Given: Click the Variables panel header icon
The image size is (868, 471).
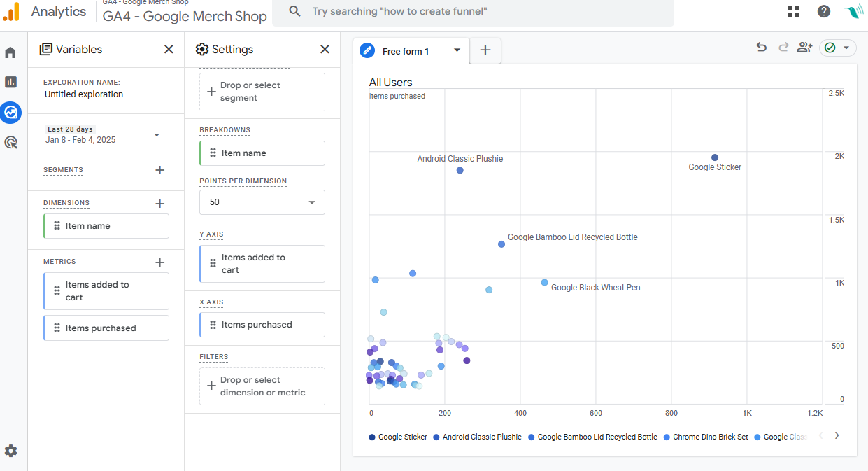Looking at the screenshot, I should (46, 49).
